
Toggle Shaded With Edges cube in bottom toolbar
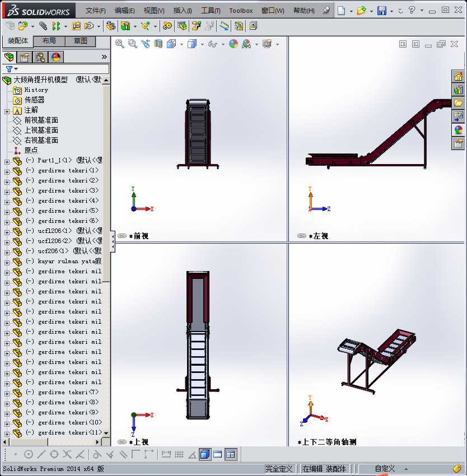point(205,455)
